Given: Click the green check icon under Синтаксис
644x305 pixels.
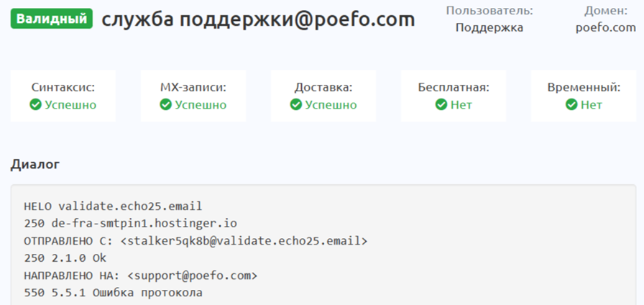Looking at the screenshot, I should tap(37, 105).
